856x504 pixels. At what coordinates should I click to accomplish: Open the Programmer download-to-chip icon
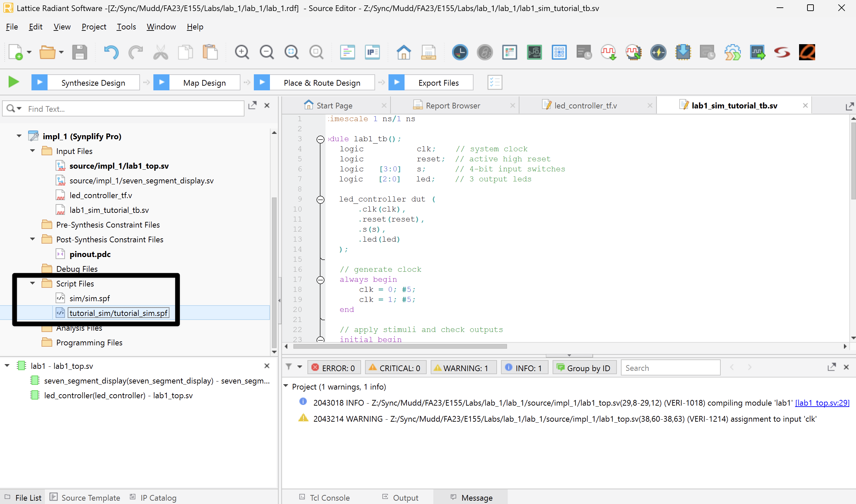click(x=683, y=52)
